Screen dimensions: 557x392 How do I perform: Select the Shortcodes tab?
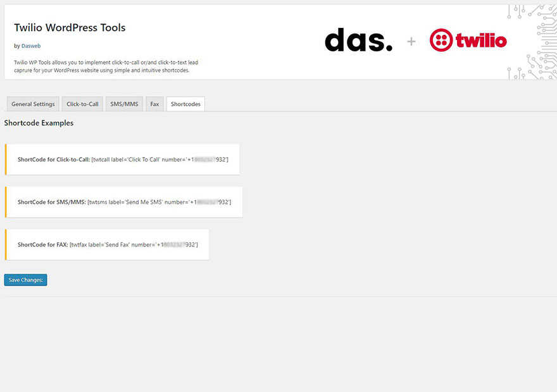[x=185, y=104]
